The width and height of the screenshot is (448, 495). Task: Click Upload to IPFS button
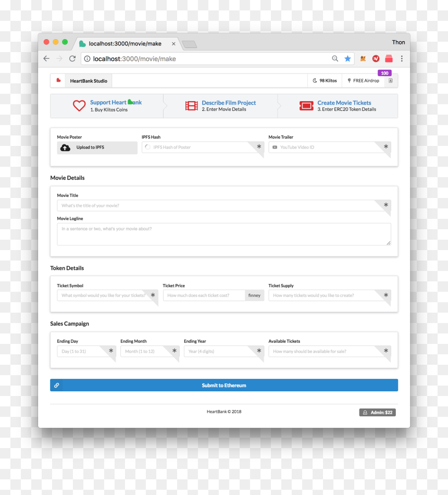coord(97,147)
